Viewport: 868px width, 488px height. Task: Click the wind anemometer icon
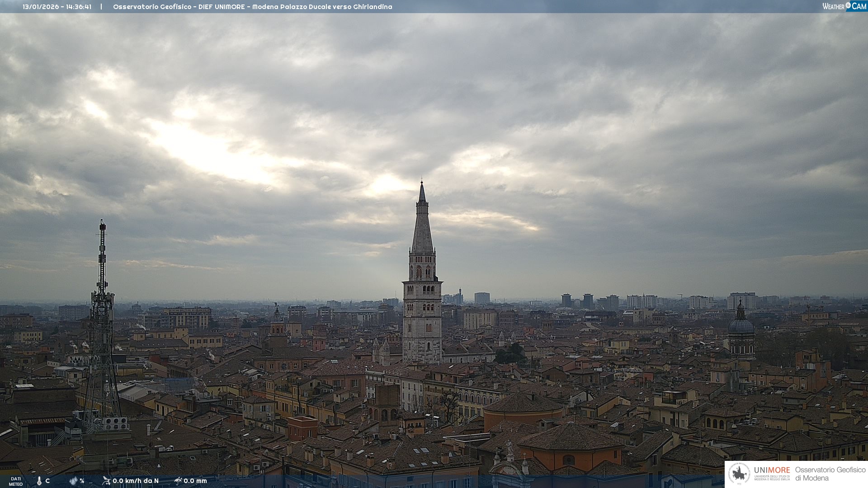pos(106,481)
